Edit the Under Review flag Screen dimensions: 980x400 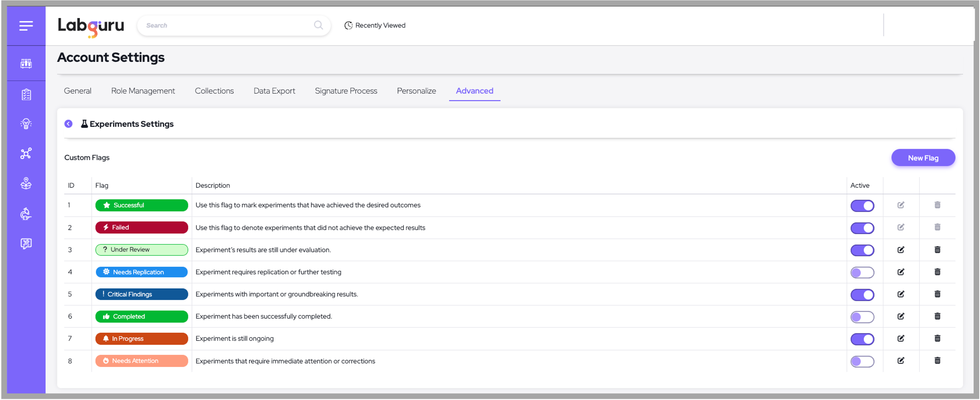coord(901,250)
